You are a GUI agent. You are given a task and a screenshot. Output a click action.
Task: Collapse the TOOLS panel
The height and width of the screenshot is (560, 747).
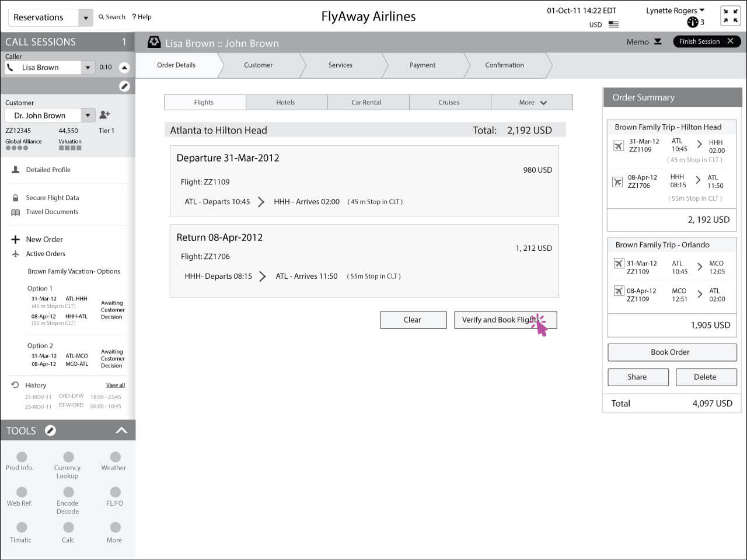[x=121, y=430]
